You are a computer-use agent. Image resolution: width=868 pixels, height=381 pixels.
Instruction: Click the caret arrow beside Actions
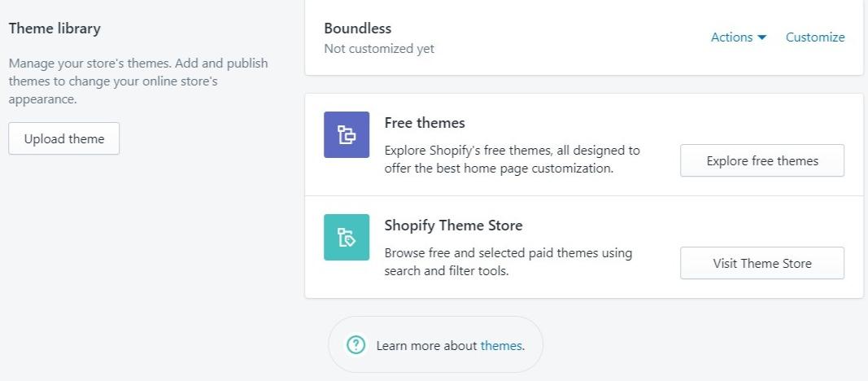[x=761, y=37]
